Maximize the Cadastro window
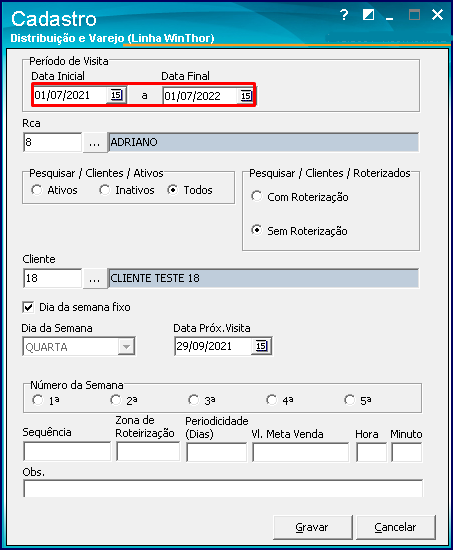Viewport: 453px width, 550px height. [x=414, y=15]
